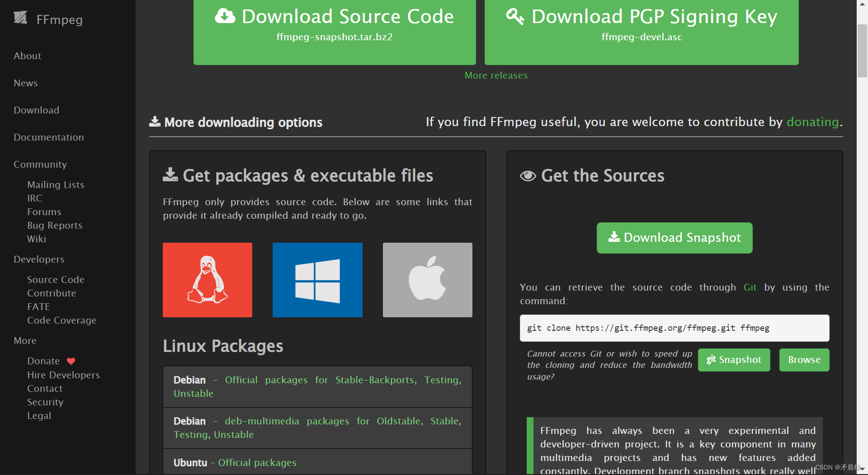
Task: Open macOS downloads via the Apple icon
Action: (427, 280)
